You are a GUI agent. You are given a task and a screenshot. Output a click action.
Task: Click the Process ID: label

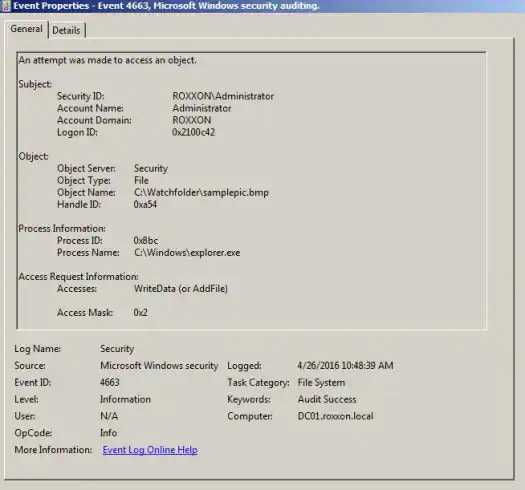80,241
